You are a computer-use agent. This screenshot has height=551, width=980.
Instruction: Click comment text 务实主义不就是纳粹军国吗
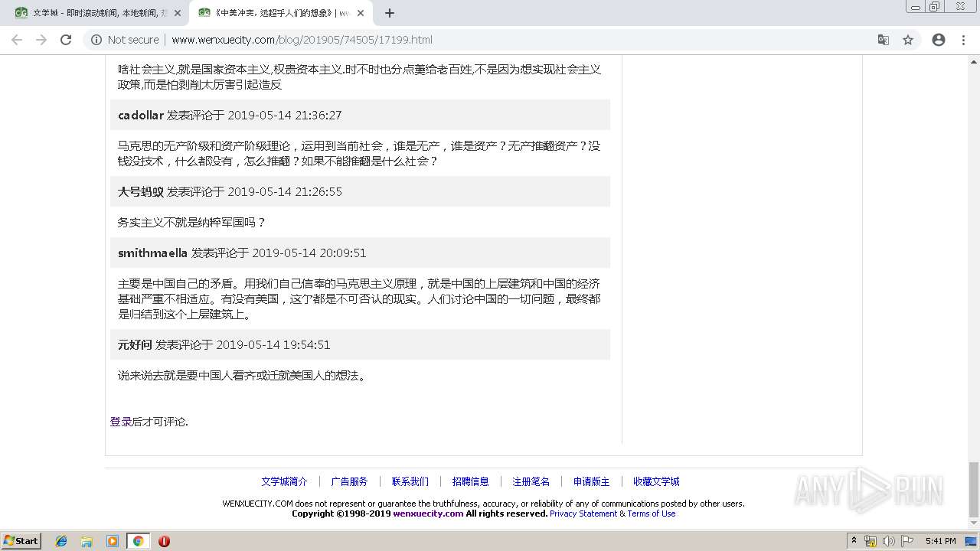click(x=191, y=223)
